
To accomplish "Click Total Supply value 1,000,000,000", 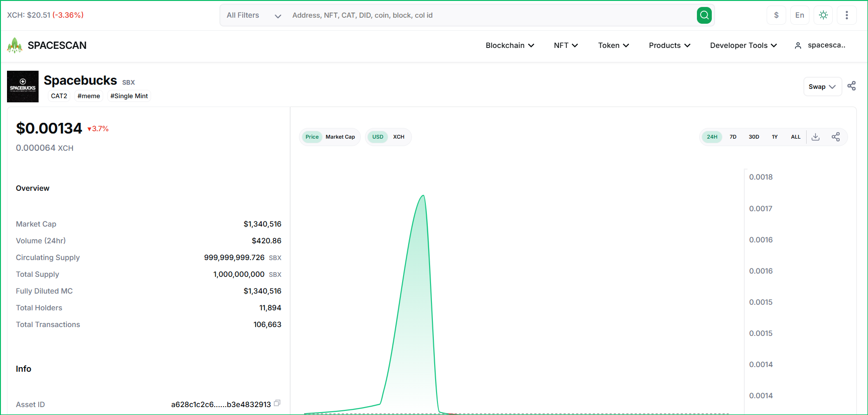I will click(239, 274).
